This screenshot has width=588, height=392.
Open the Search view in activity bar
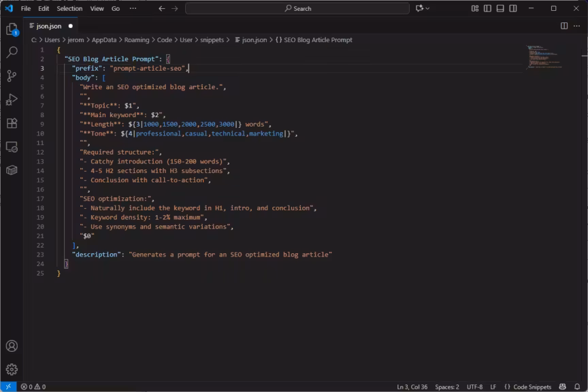click(12, 52)
